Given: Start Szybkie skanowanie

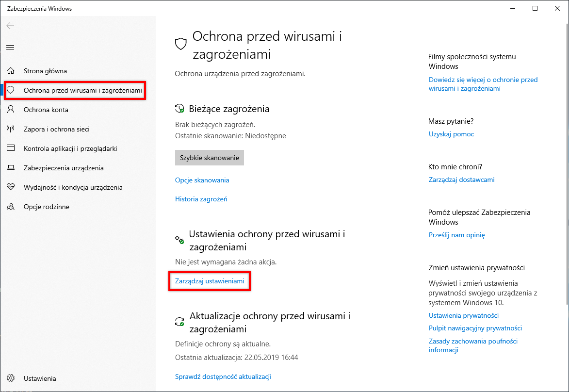Looking at the screenshot, I should (x=210, y=158).
